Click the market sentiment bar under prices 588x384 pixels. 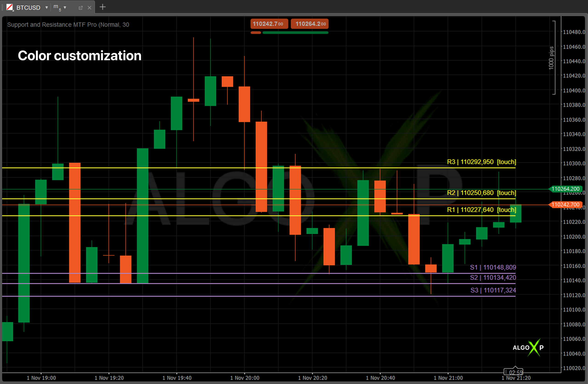(289, 33)
